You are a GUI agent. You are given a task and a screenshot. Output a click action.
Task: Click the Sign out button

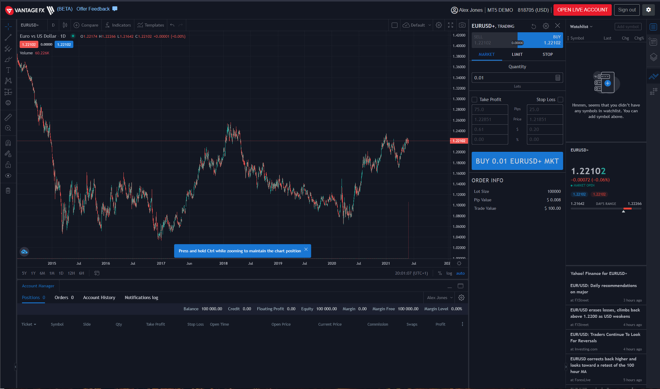(627, 10)
